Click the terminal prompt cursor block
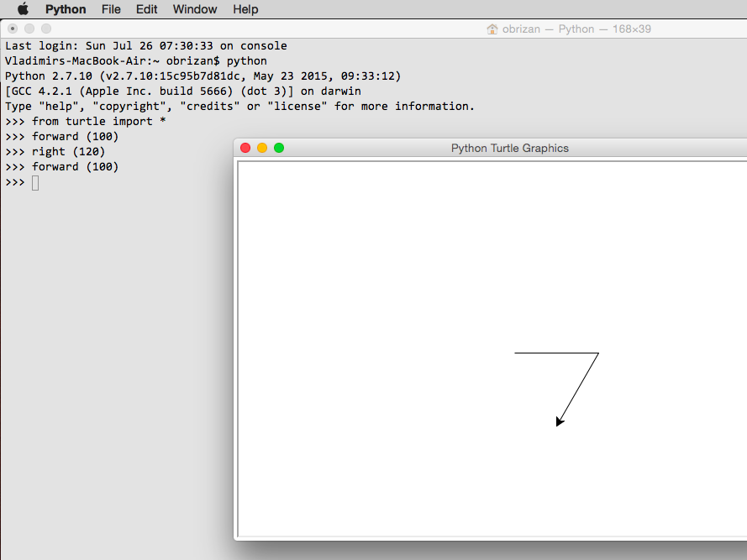Image resolution: width=747 pixels, height=560 pixels. 35,183
